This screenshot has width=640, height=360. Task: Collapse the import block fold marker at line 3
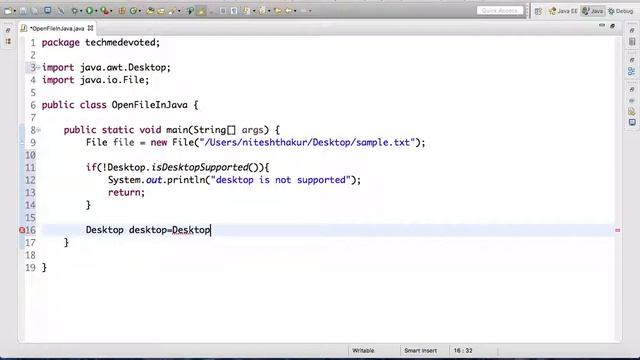point(38,67)
